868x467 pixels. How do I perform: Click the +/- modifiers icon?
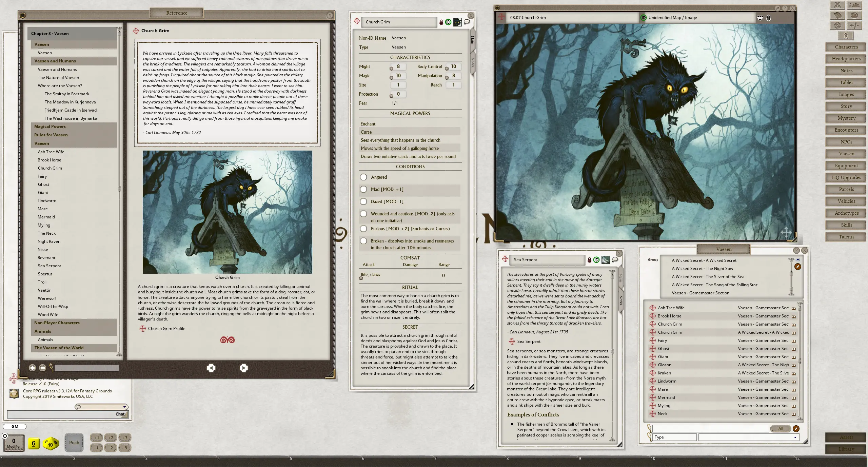click(854, 25)
